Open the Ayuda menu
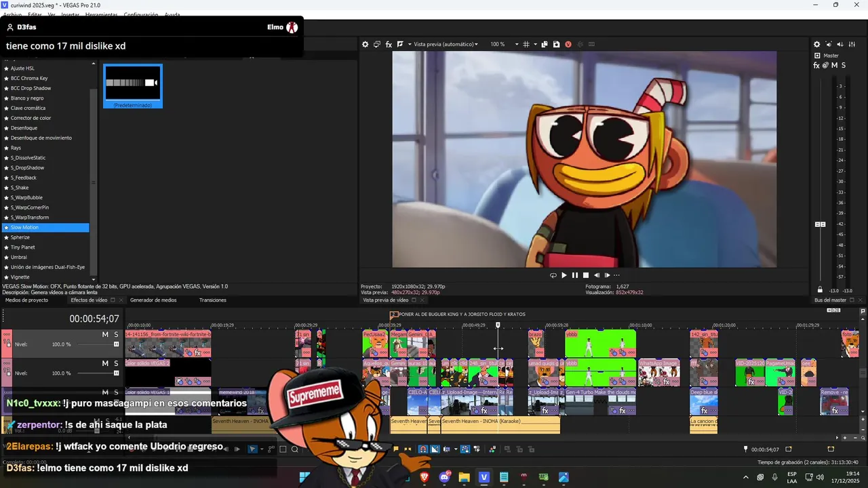Screen dimensions: 868x488 (172, 15)
